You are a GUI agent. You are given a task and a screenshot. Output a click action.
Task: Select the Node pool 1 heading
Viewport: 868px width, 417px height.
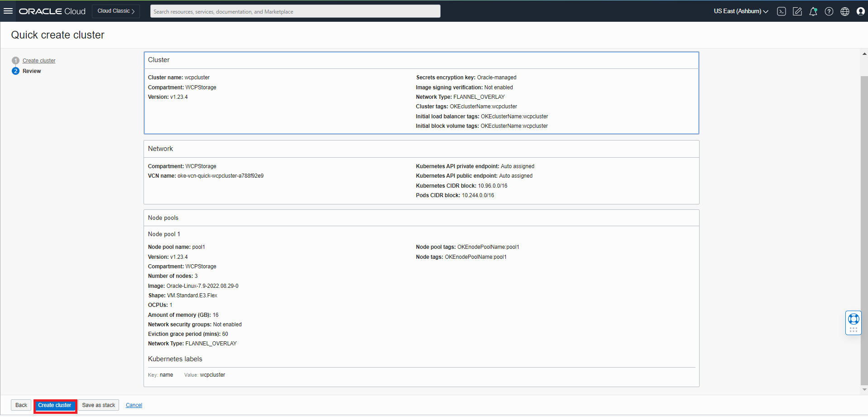[x=164, y=234]
